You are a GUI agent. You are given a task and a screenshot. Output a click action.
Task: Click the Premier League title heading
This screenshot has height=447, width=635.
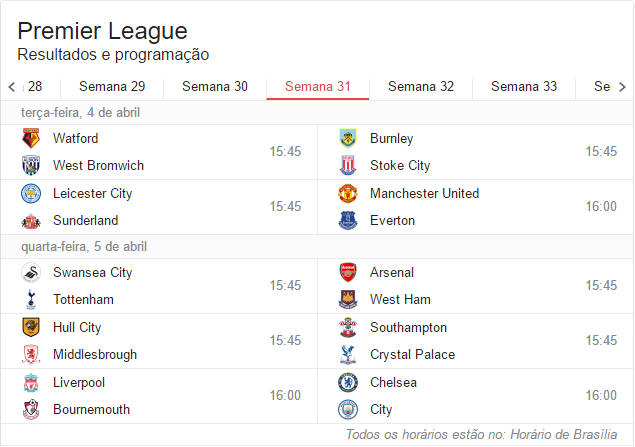[x=102, y=31]
